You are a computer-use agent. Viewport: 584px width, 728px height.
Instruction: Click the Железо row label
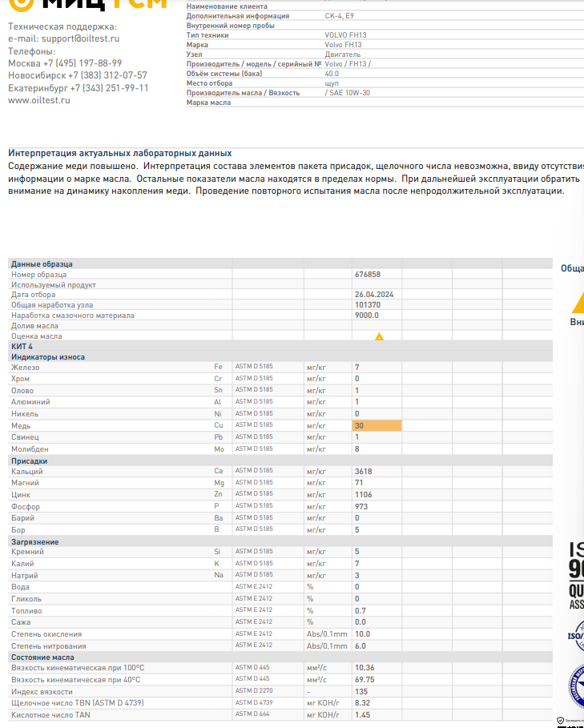click(x=26, y=368)
